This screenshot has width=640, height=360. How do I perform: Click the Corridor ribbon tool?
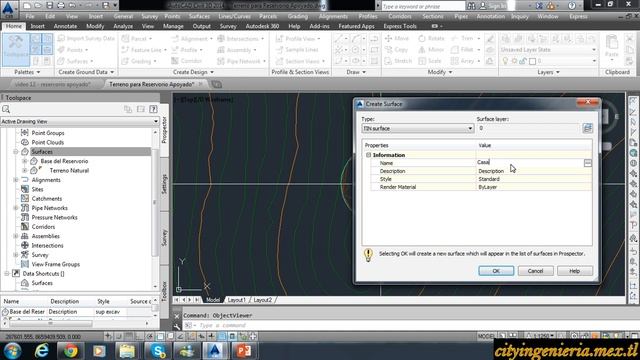pyautogui.click(x=187, y=61)
